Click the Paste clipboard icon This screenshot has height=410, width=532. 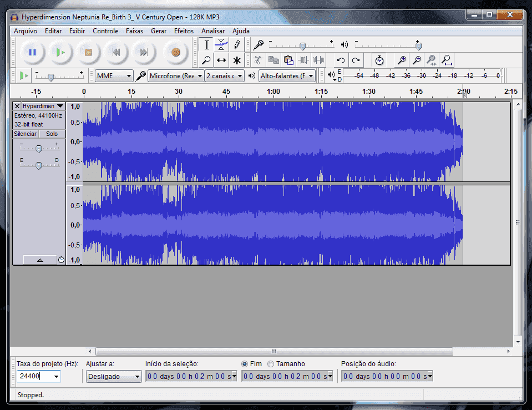point(288,60)
